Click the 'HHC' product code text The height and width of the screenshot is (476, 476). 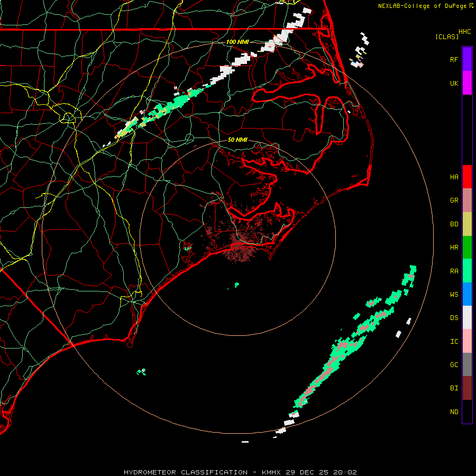pos(464,32)
